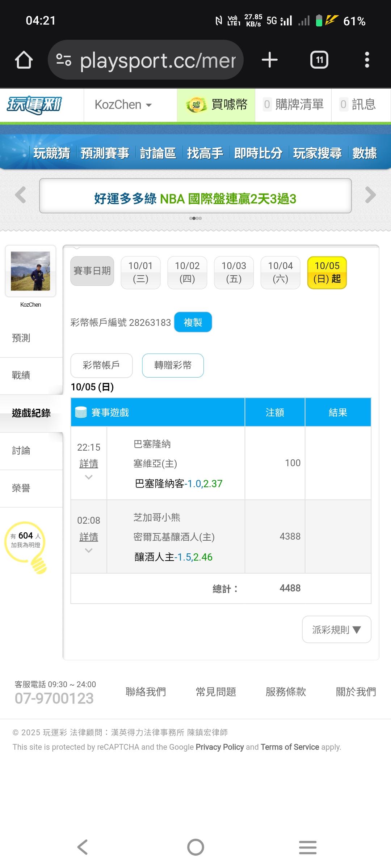Expand the KozChen account dropdown

[x=123, y=105]
